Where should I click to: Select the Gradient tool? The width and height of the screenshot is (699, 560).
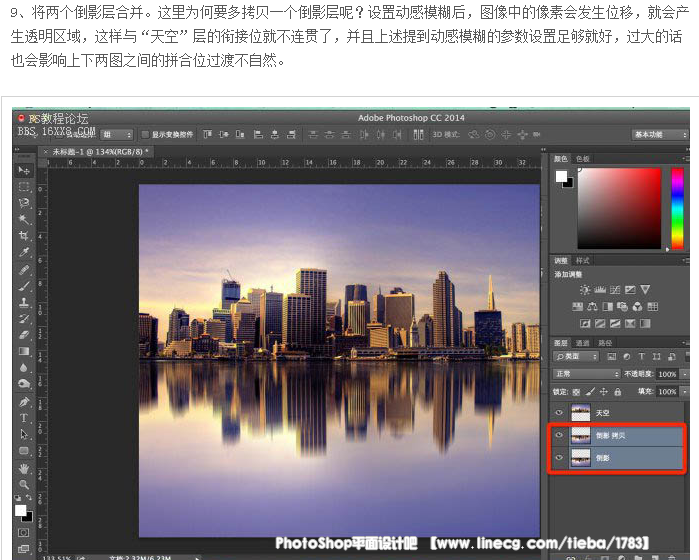pos(24,351)
